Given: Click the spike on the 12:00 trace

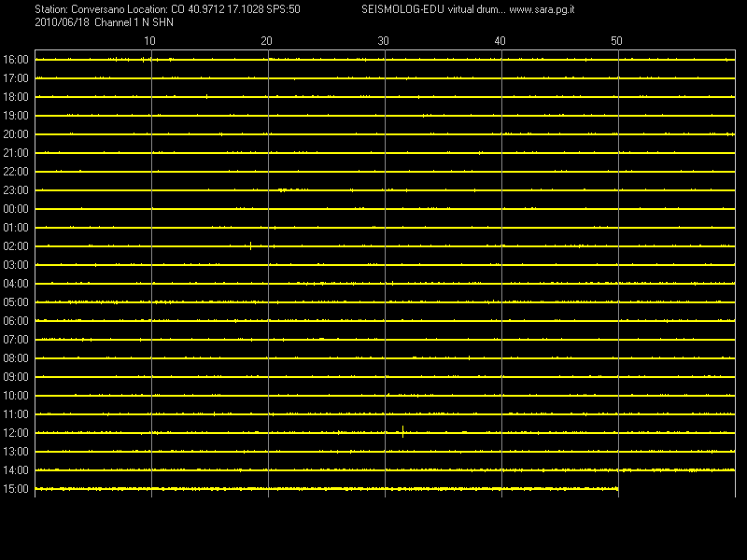Looking at the screenshot, I should pos(403,431).
